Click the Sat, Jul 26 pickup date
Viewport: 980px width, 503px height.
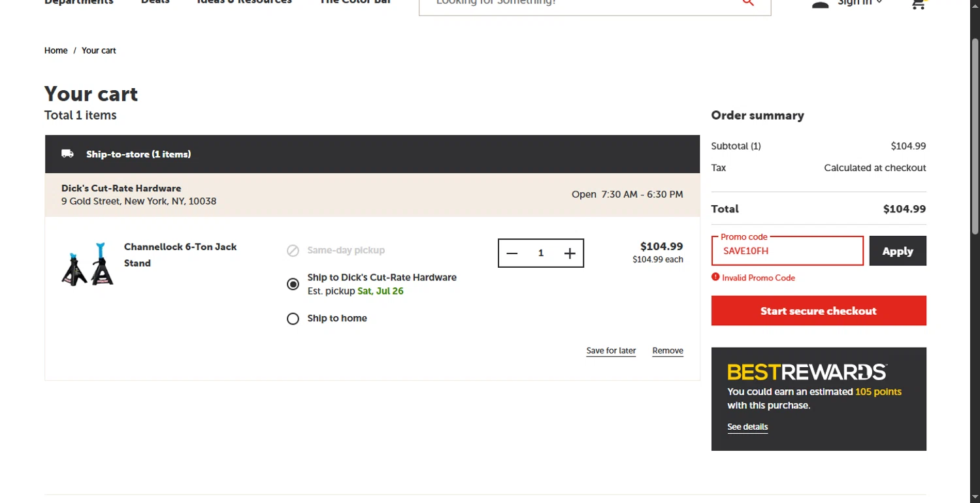(x=380, y=291)
